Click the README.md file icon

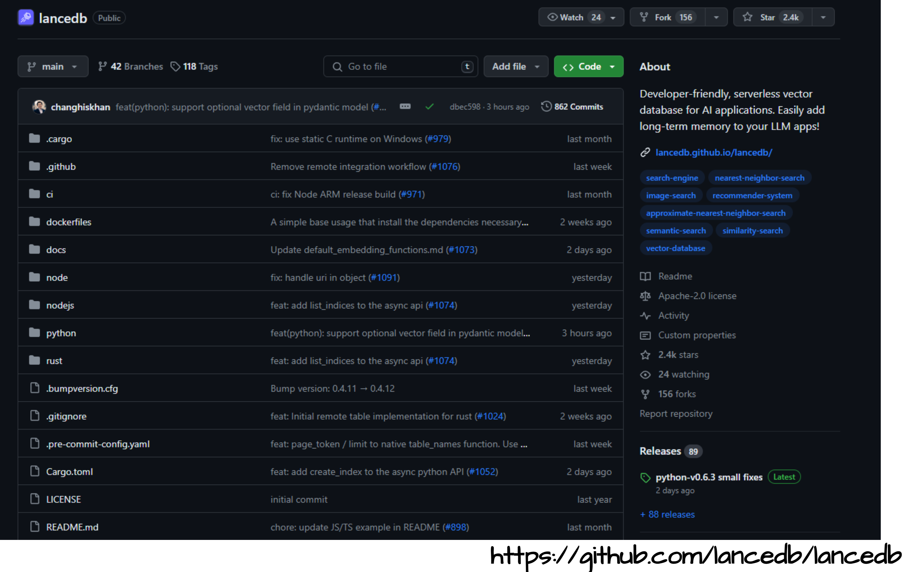[35, 526]
